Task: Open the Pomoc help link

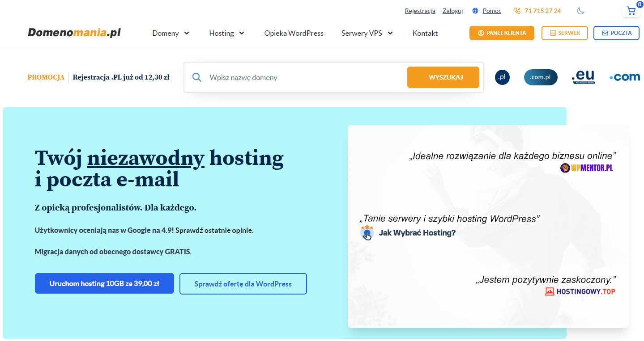Action: coord(492,11)
